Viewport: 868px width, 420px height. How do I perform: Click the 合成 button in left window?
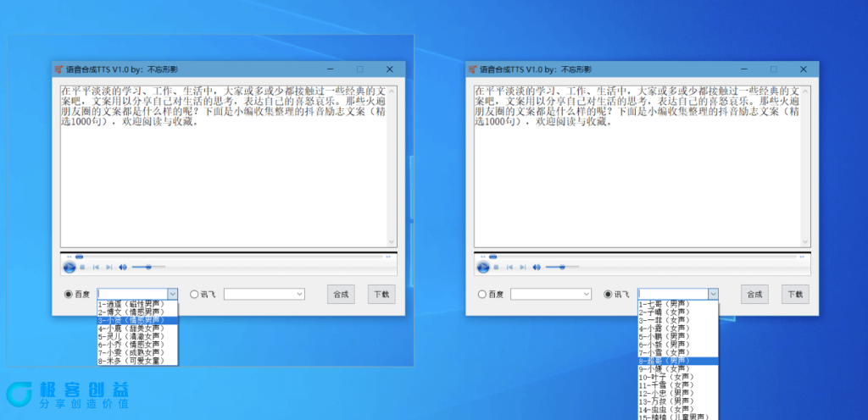(x=341, y=295)
